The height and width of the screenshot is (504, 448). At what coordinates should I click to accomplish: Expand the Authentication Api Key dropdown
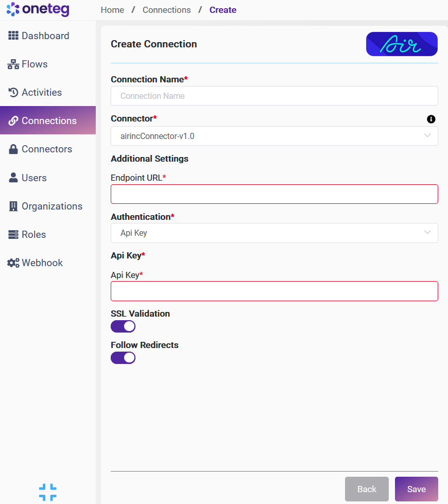[274, 233]
